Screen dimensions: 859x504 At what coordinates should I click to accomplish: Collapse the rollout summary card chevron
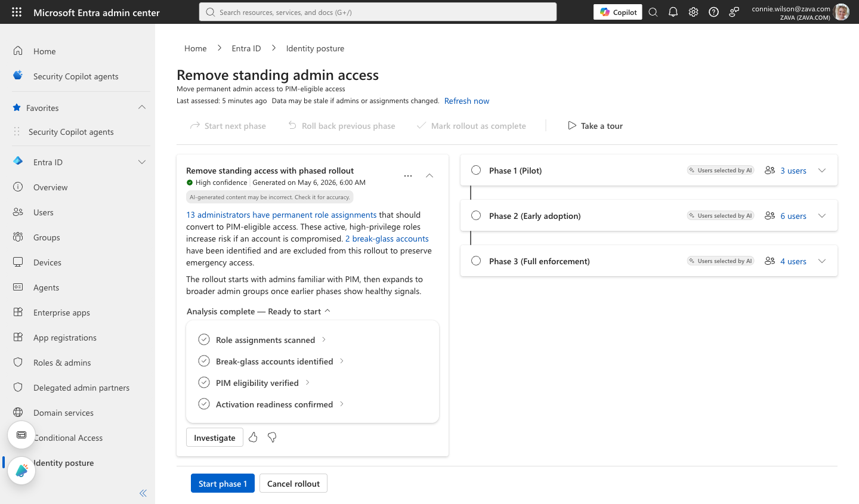point(429,176)
